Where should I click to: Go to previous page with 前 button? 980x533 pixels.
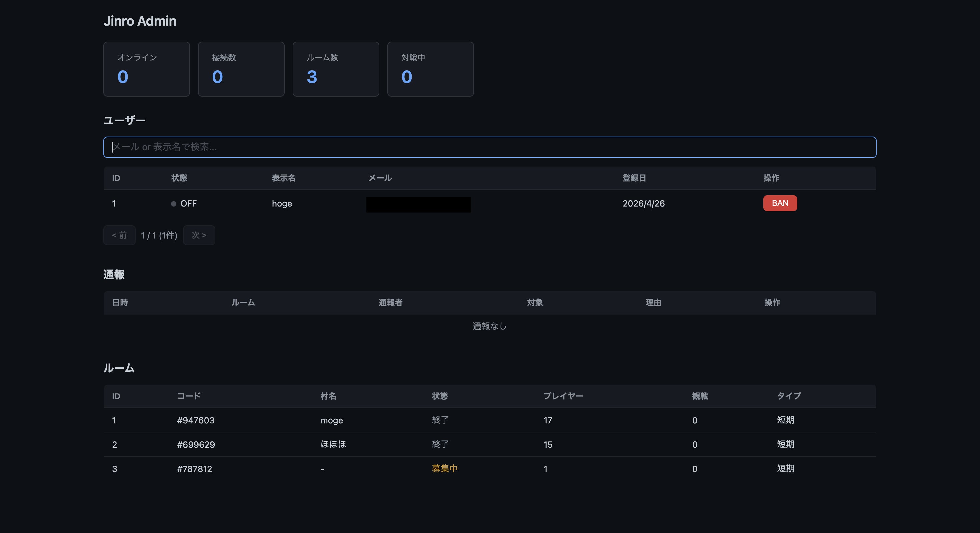tap(119, 235)
